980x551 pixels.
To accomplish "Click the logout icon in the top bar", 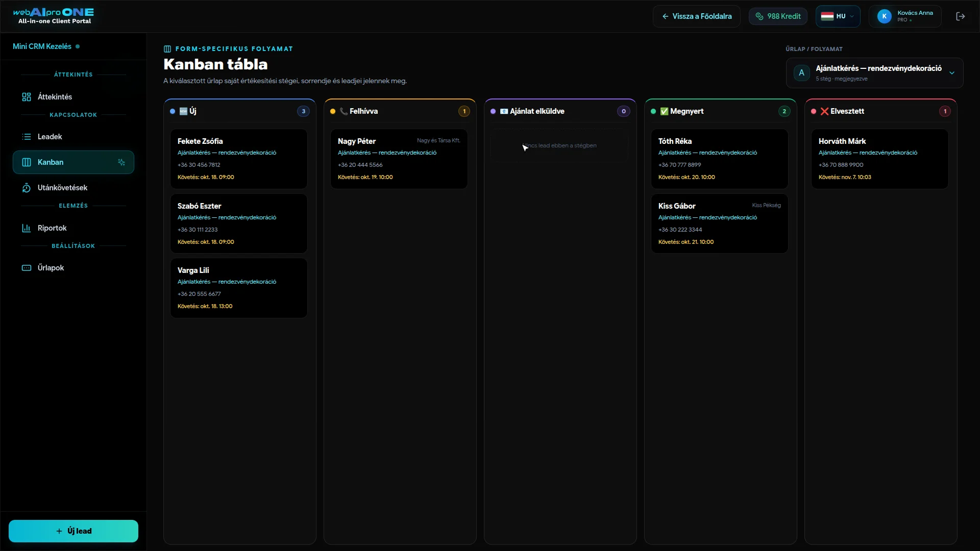I will tap(960, 16).
